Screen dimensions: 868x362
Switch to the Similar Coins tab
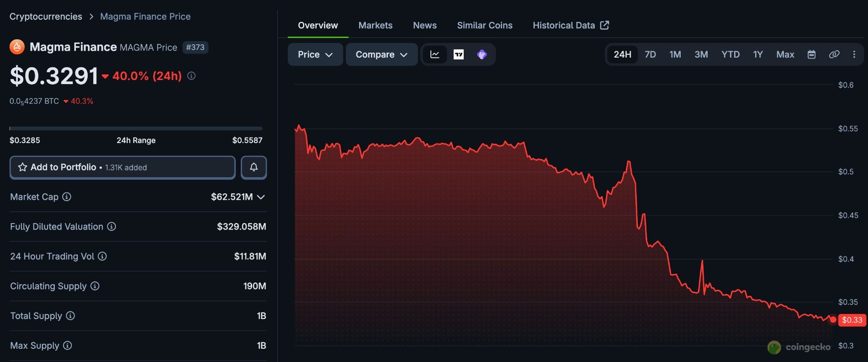click(x=485, y=26)
